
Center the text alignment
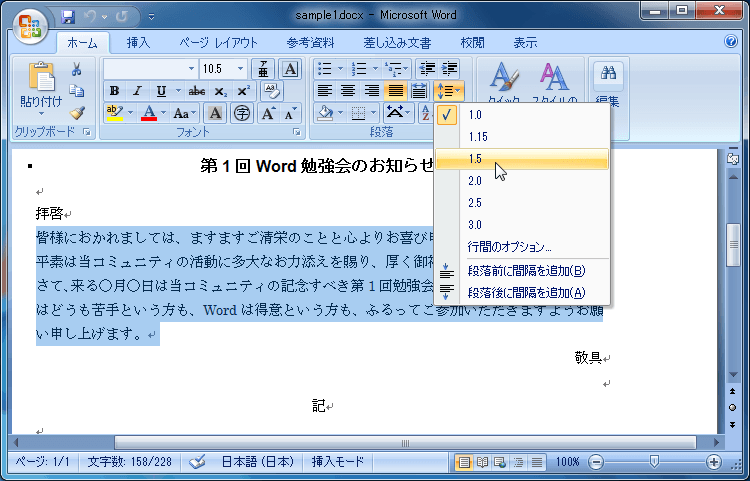coord(348,91)
